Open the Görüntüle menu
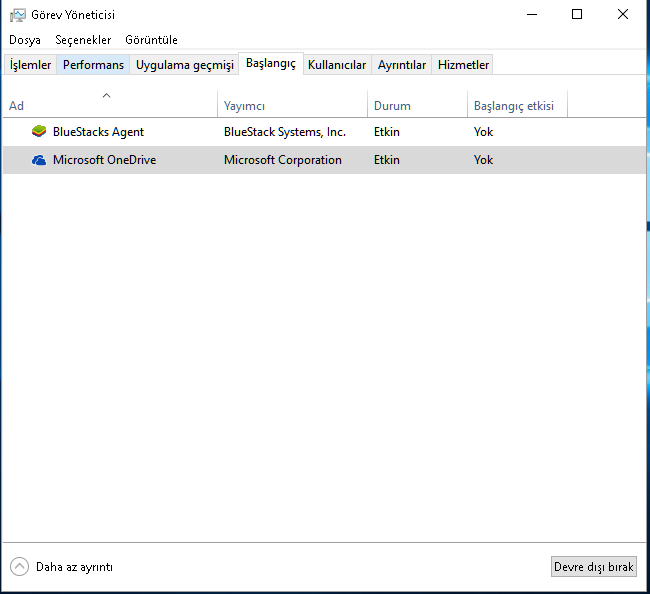The image size is (650, 594). [151, 40]
